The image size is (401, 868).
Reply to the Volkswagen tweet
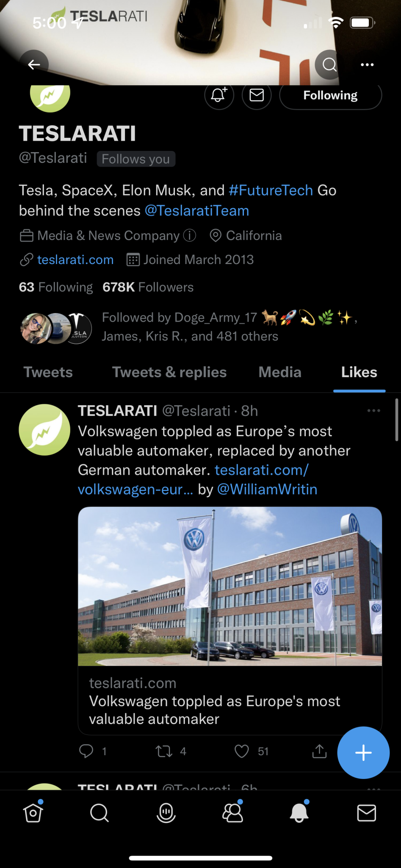86,751
